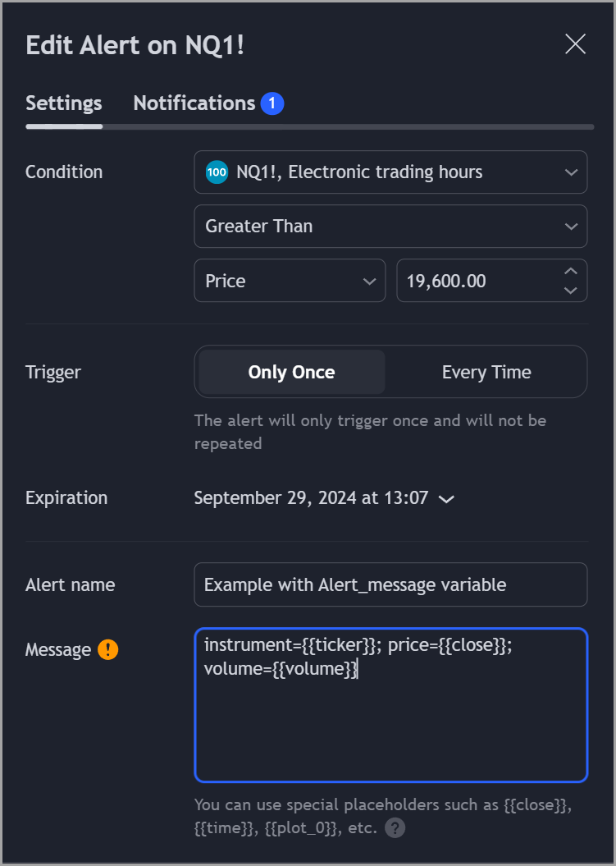Switch trigger to Every Time
The height and width of the screenshot is (866, 616).
tap(486, 371)
